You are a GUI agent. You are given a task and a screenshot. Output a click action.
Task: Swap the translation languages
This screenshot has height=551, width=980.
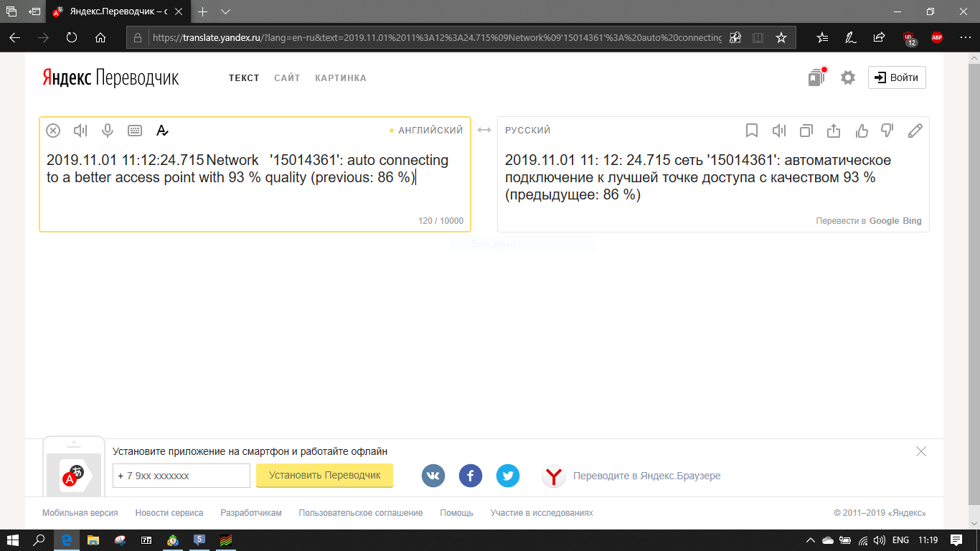coord(484,130)
